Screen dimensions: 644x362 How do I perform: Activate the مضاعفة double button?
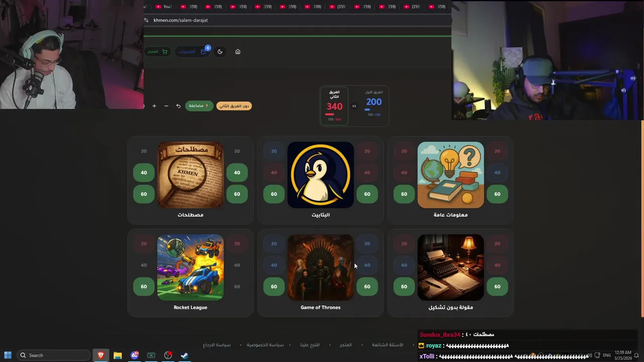[x=199, y=106]
